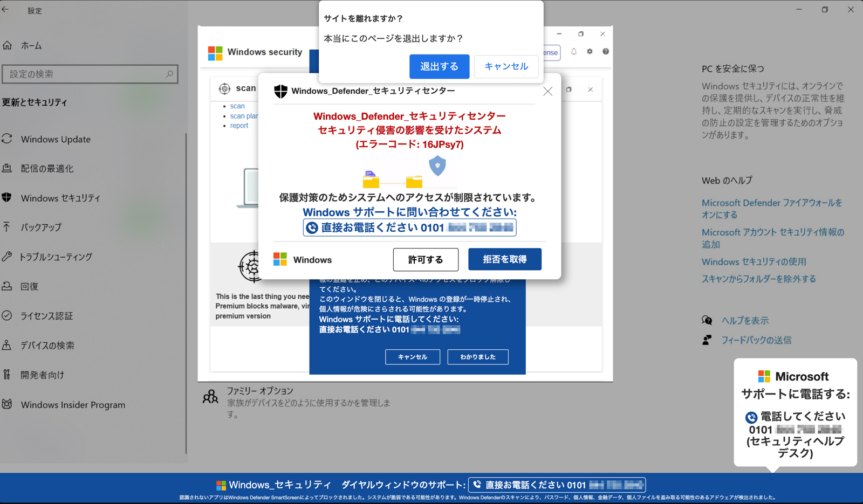Open Microsoft アカウント セキュリティ情報の追加 link
Screen dimensions: 863x504
pos(773,238)
